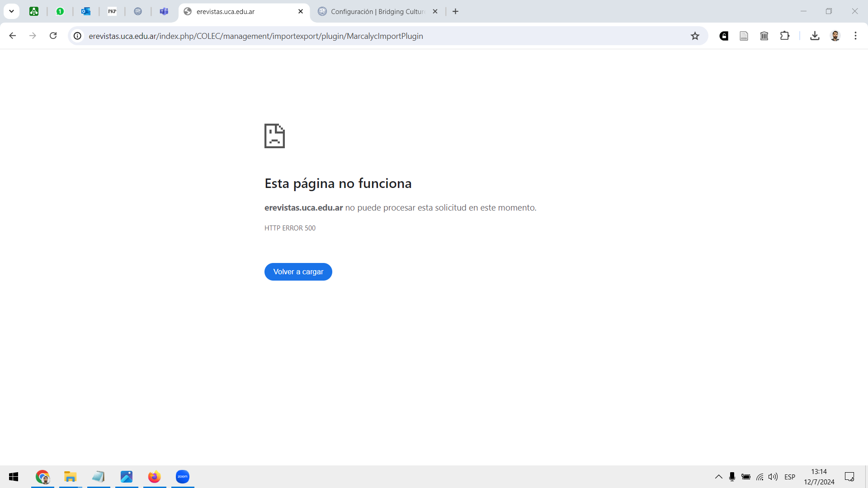Click the browser reload icon

coord(53,36)
